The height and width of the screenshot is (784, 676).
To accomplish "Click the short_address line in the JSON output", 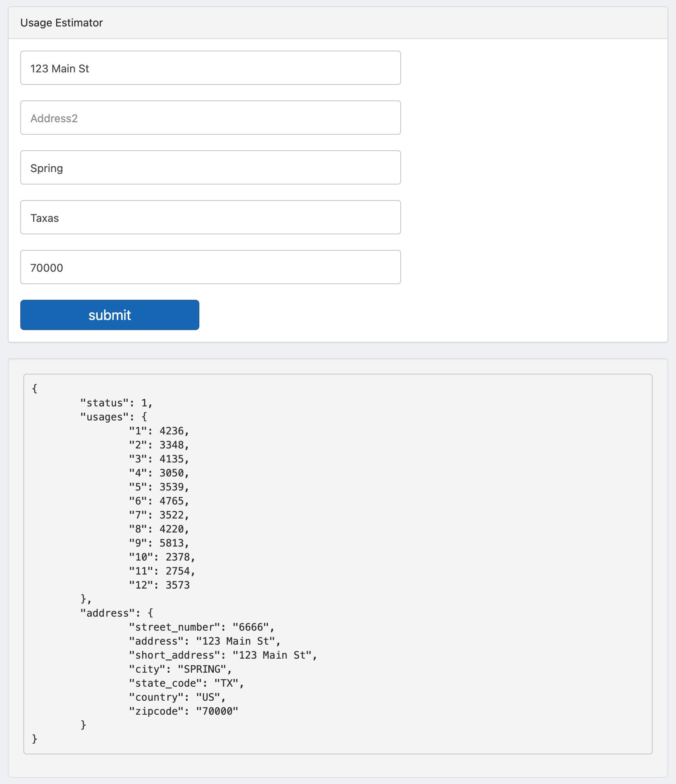I will coord(222,655).
